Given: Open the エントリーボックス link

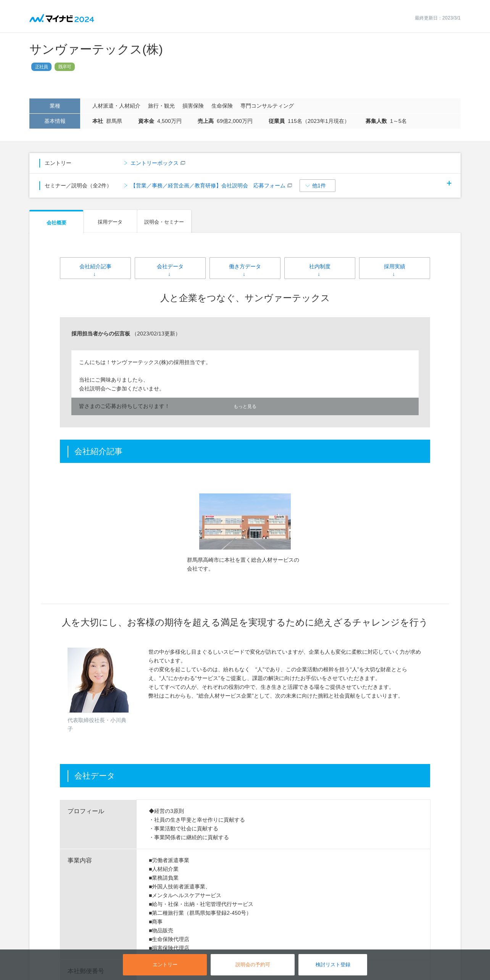Looking at the screenshot, I should 154,163.
